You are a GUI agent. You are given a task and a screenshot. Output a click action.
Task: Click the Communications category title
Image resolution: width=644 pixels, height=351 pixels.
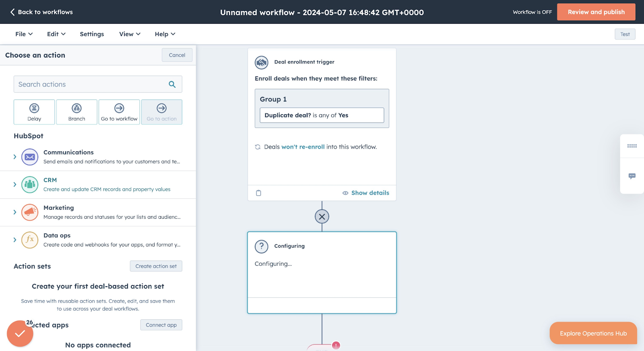[x=68, y=152]
